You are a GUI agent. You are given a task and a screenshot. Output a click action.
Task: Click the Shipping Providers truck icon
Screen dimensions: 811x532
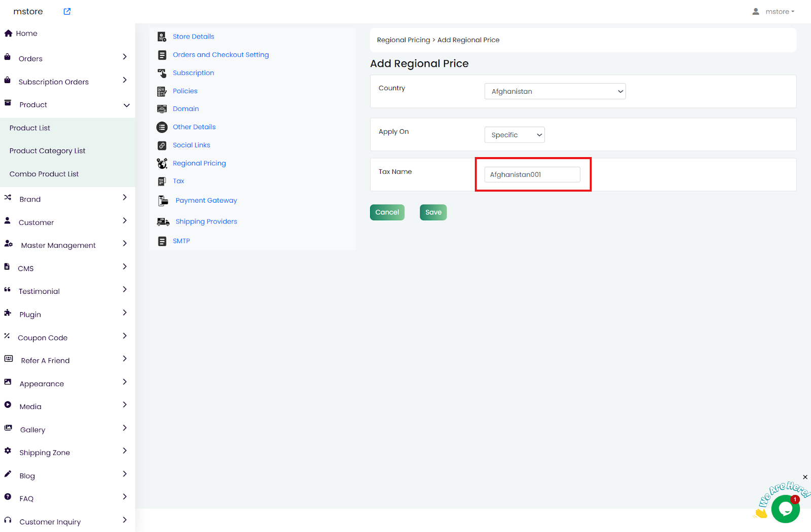[163, 222]
